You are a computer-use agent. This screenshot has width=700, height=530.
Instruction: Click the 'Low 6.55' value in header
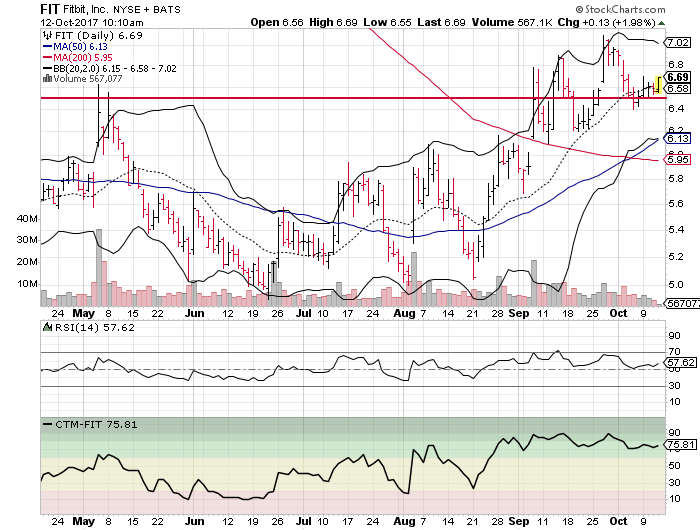point(387,22)
